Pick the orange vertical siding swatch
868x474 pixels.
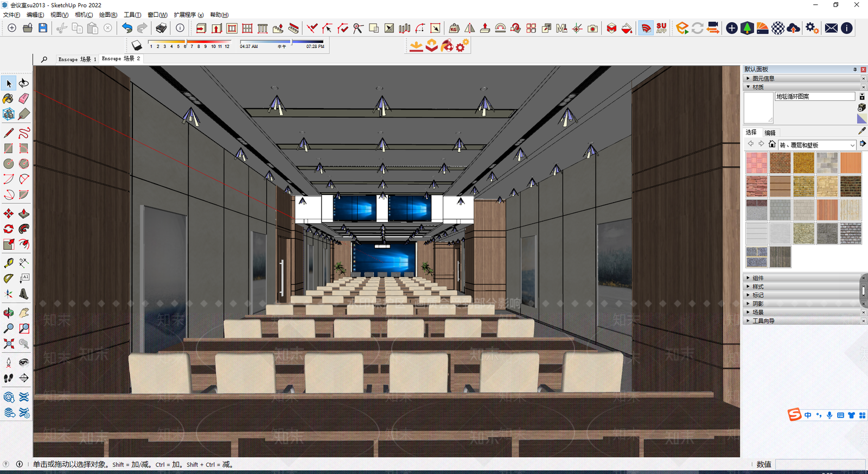[x=851, y=163]
